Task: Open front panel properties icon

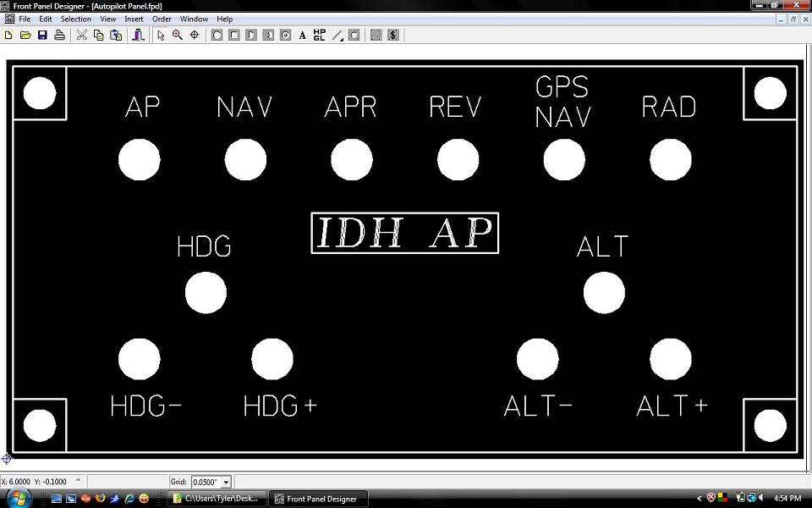Action: tap(138, 36)
